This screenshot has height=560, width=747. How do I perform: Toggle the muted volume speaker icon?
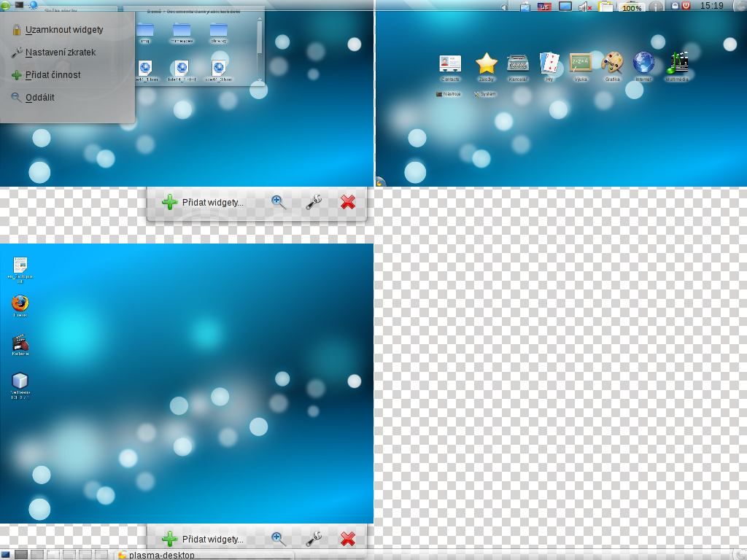coord(584,7)
